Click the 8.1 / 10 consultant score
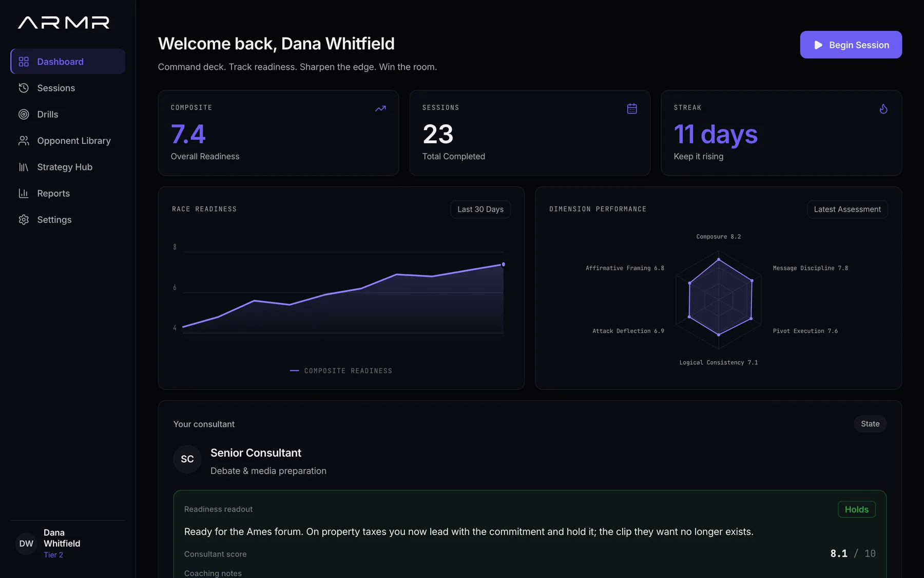 click(x=853, y=553)
